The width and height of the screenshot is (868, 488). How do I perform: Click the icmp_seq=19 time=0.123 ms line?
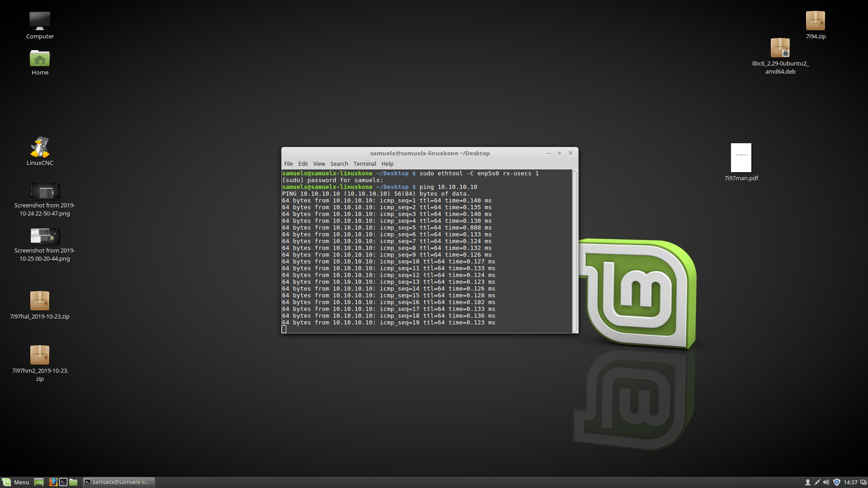[388, 323]
